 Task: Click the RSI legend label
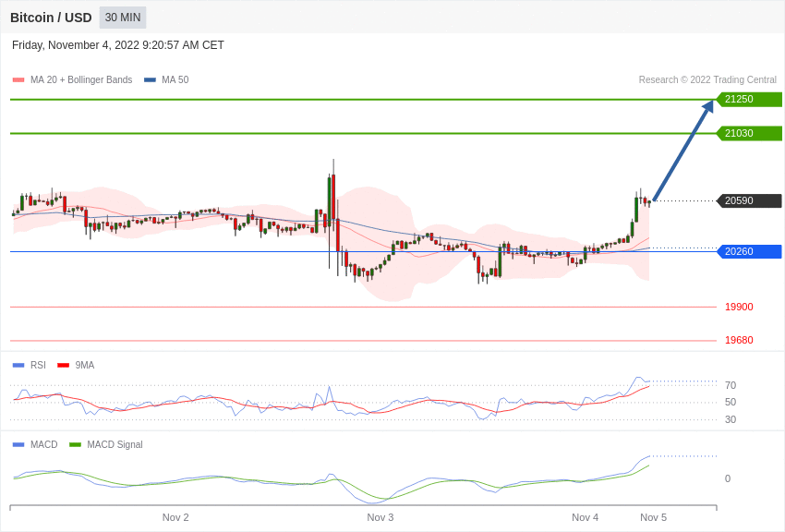click(x=38, y=366)
